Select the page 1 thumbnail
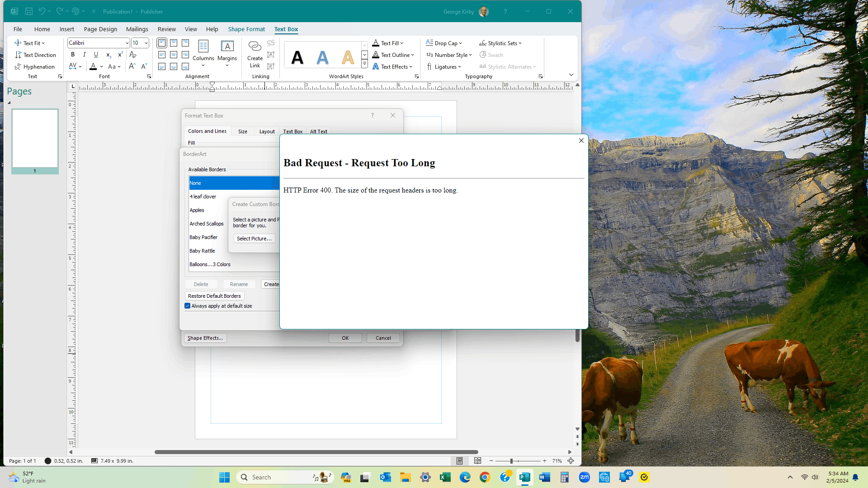This screenshot has width=868, height=488. 35,138
